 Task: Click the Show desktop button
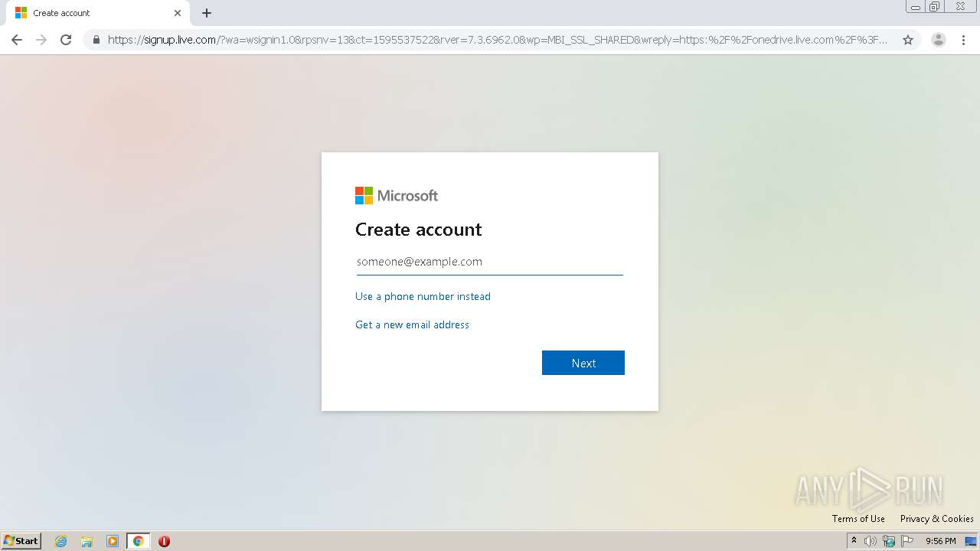click(971, 541)
